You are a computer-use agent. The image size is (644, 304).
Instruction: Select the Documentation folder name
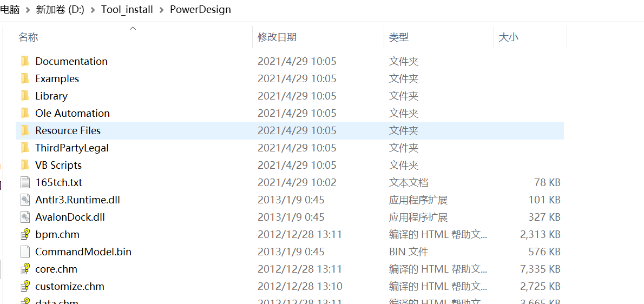(x=71, y=61)
